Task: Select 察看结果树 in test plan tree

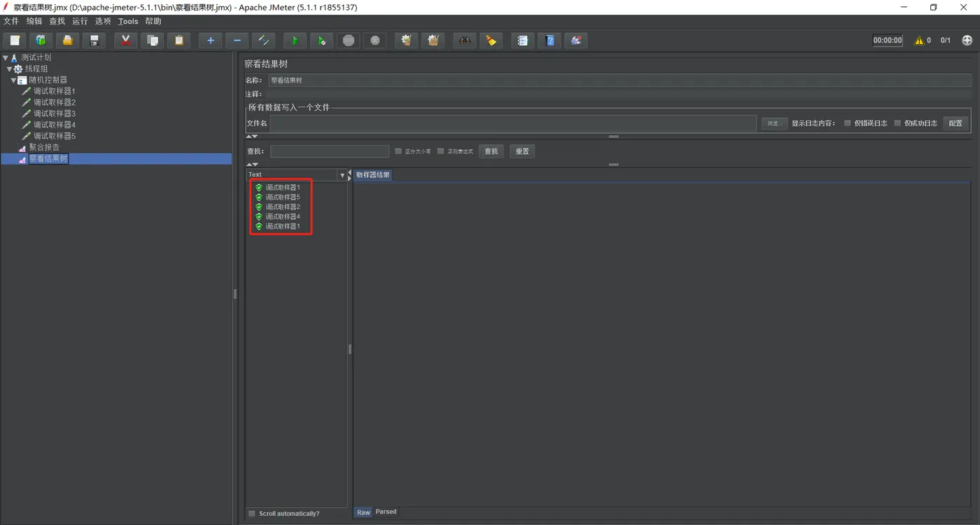Action: click(x=48, y=159)
